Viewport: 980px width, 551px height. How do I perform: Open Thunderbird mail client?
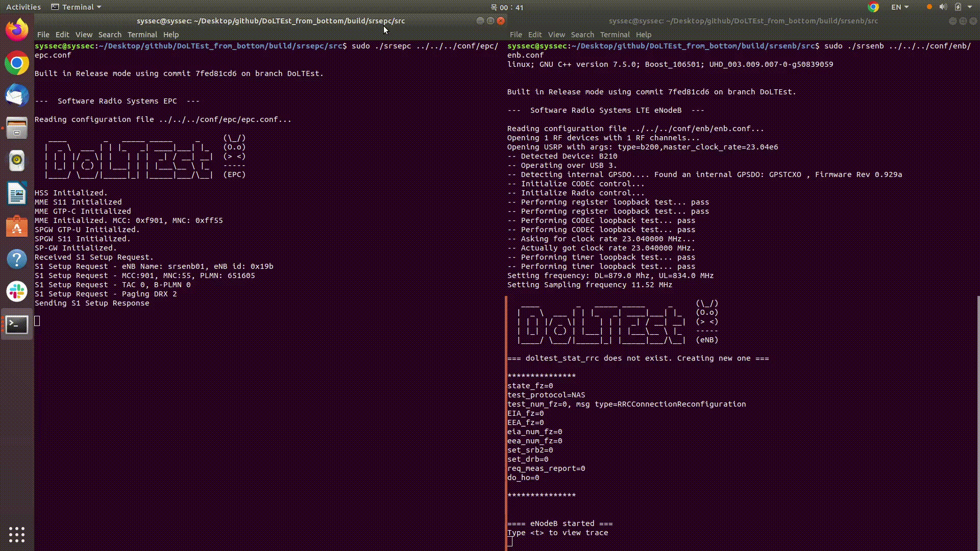[x=17, y=95]
